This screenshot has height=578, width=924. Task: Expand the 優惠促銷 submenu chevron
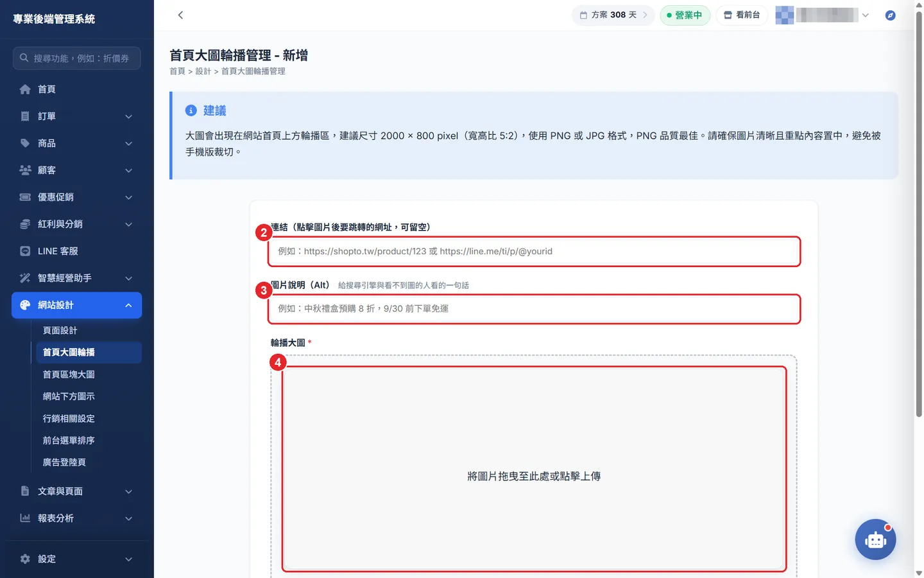(128, 198)
